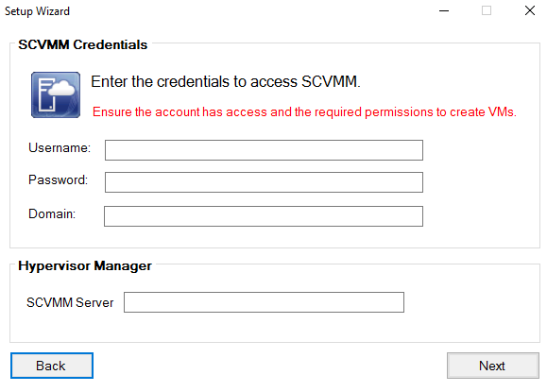Click the 'Enter the credentials' heading text
The image size is (547, 392).
pos(226,81)
